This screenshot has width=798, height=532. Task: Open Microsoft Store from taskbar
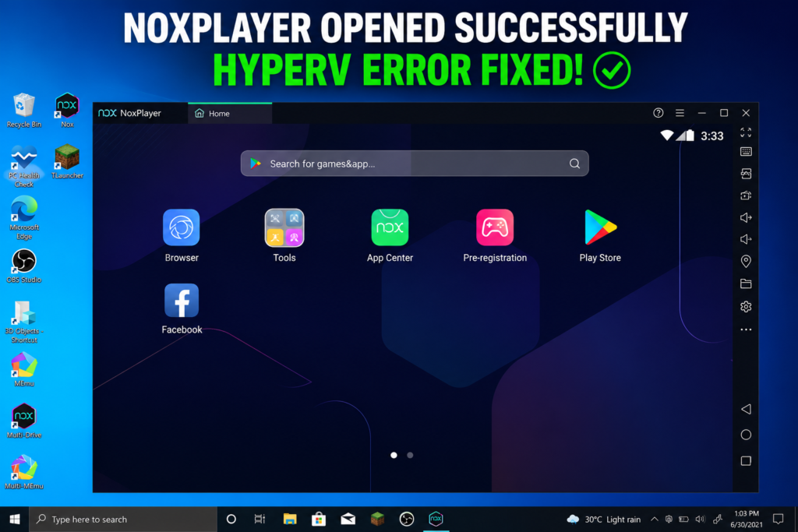click(319, 520)
